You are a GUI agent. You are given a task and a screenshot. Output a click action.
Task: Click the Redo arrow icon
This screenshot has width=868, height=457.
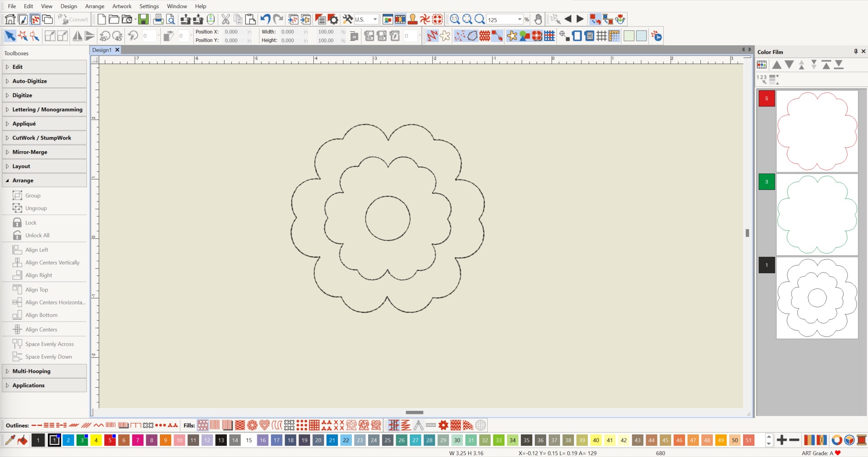click(278, 19)
